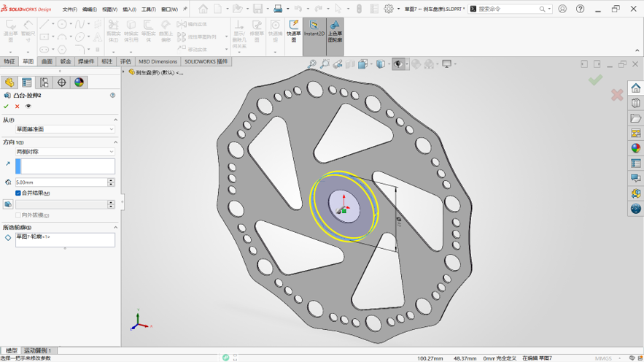644x362 pixels.
Task: Open the MBD Dimensions tab
Action: 158,61
